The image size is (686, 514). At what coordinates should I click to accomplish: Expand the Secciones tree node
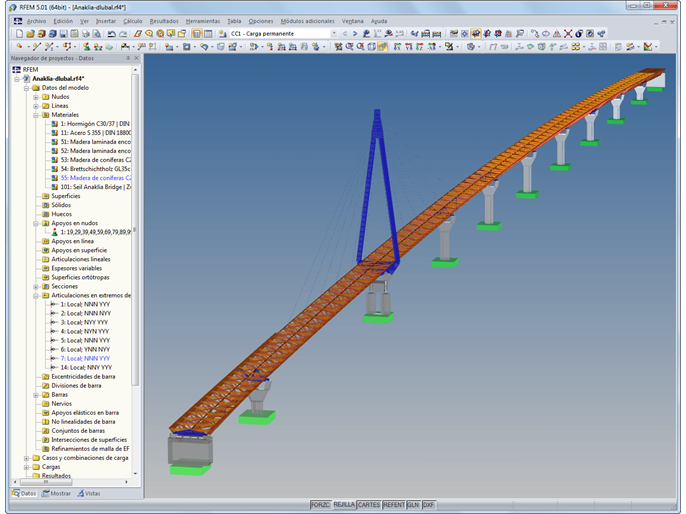(x=36, y=287)
